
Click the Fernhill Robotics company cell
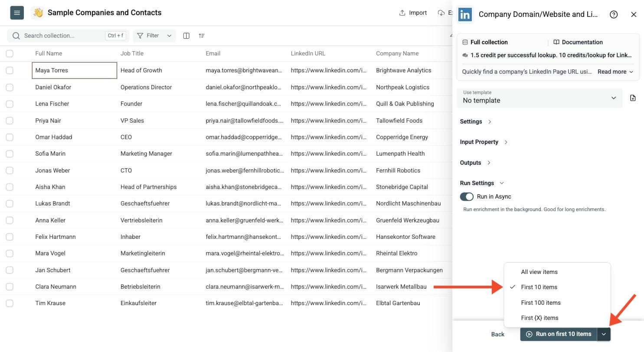[398, 170]
